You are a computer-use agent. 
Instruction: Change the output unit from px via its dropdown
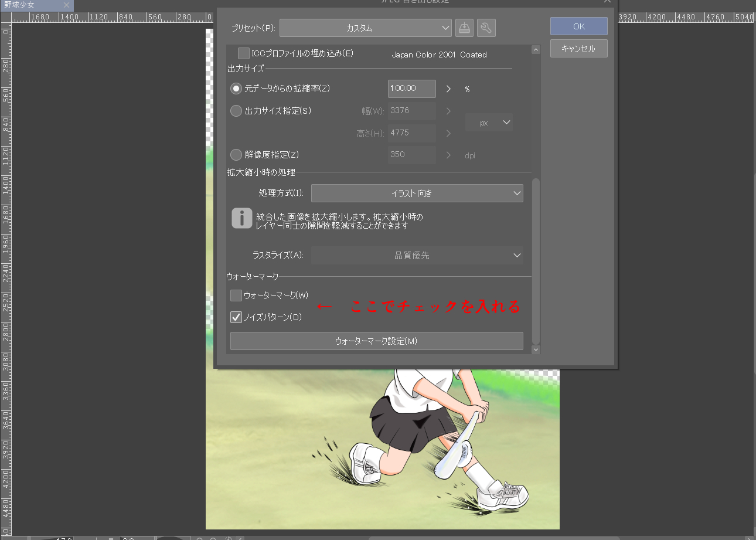coord(489,122)
